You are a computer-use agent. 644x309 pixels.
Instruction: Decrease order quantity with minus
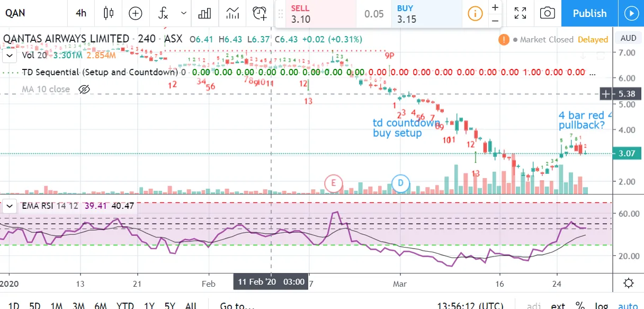pyautogui.click(x=495, y=20)
